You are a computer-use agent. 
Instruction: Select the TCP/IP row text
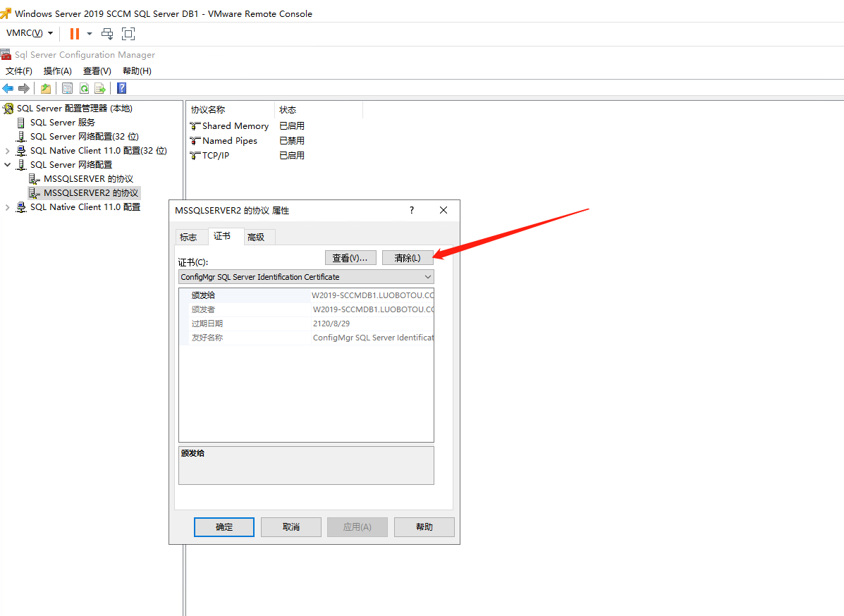pyautogui.click(x=216, y=156)
